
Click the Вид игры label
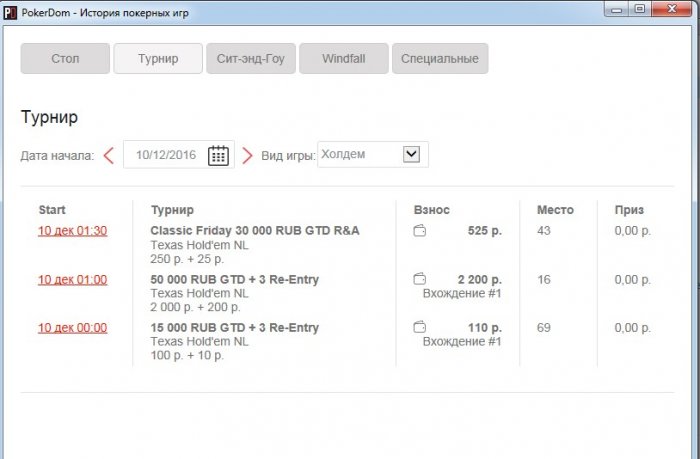[288, 156]
